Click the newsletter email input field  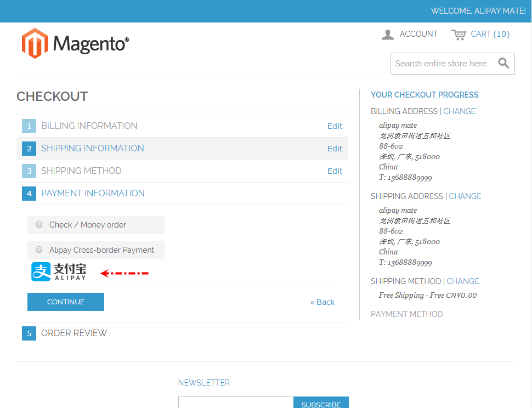[x=236, y=403]
